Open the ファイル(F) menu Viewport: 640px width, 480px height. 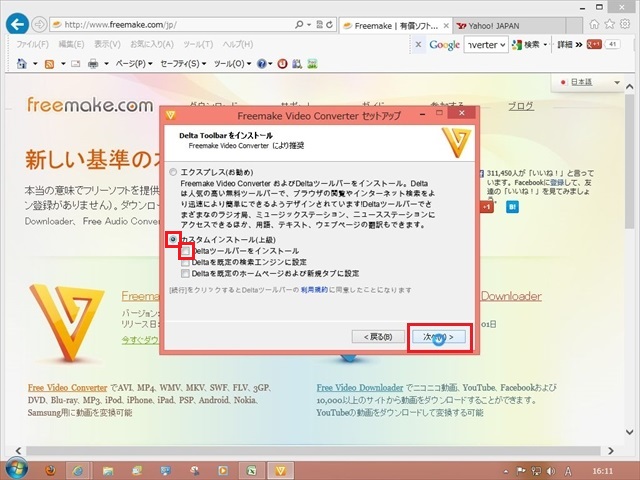tap(33, 44)
